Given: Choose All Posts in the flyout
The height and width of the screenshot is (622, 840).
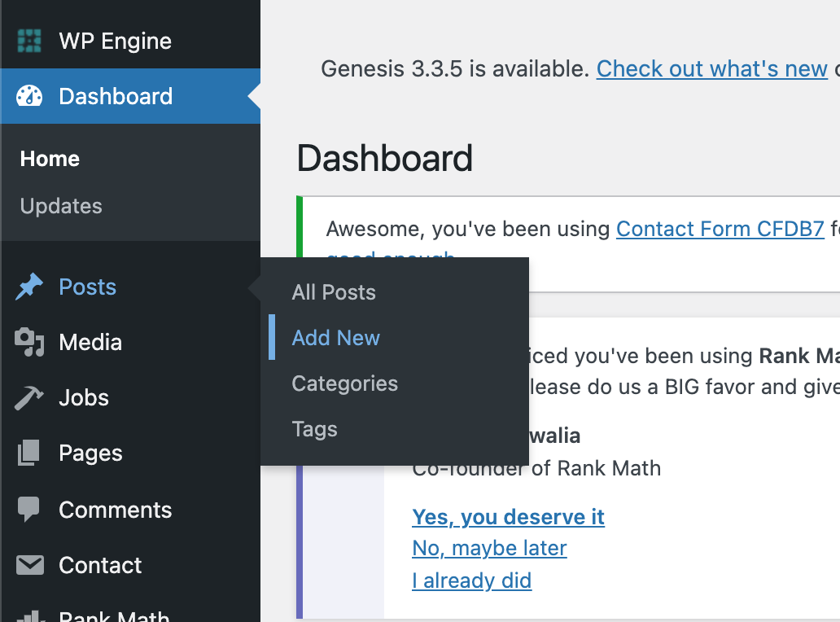Looking at the screenshot, I should pos(334,292).
